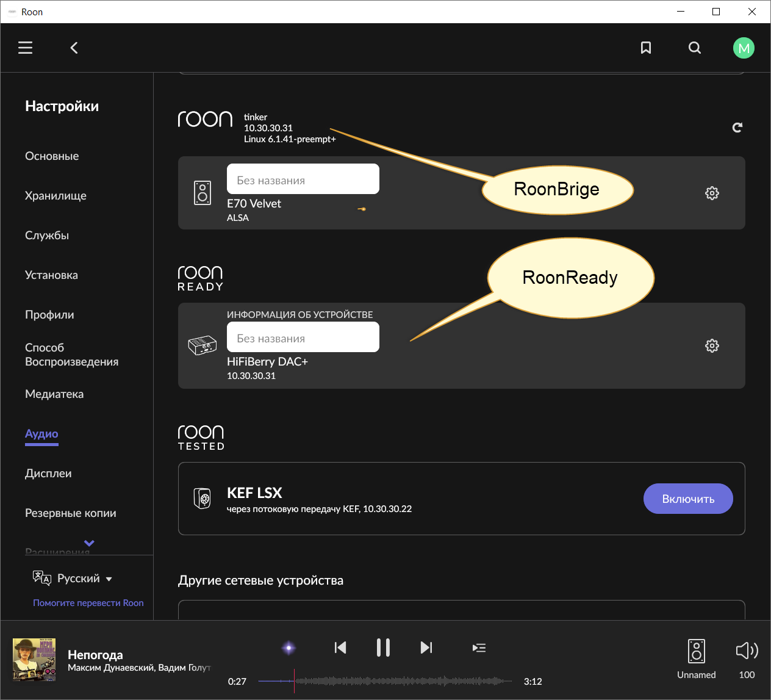The height and width of the screenshot is (700, 771).
Task: Click the volume value 100
Action: (747, 675)
